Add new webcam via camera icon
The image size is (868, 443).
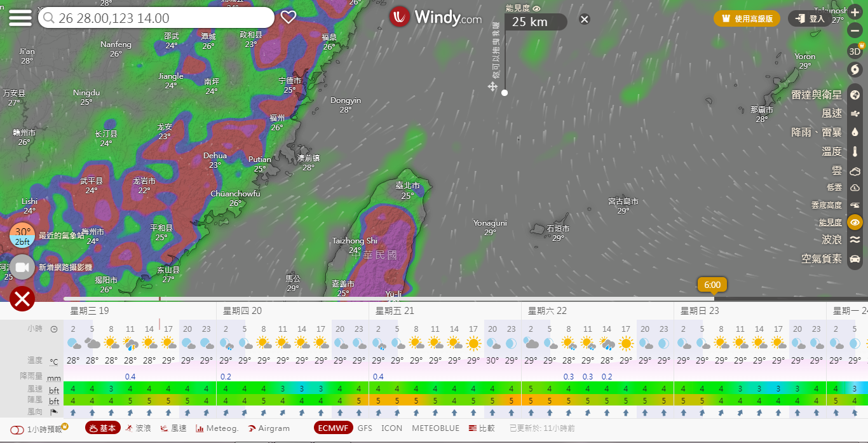point(22,267)
